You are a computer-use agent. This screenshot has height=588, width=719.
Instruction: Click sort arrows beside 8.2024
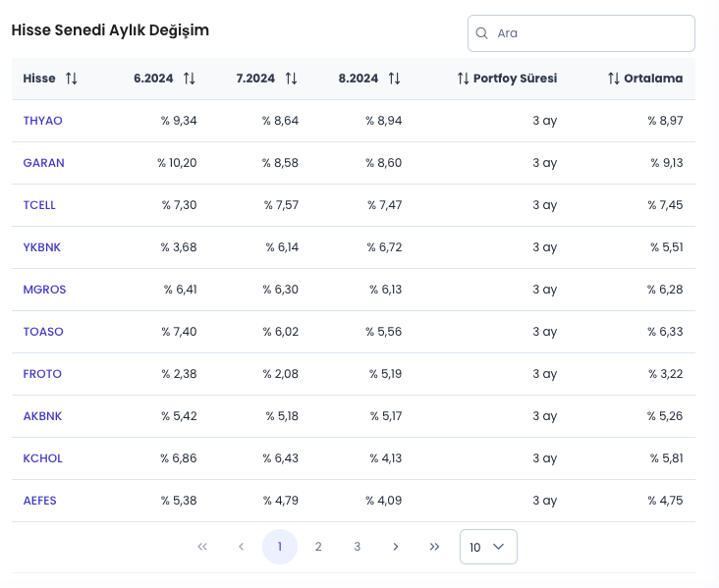click(394, 79)
